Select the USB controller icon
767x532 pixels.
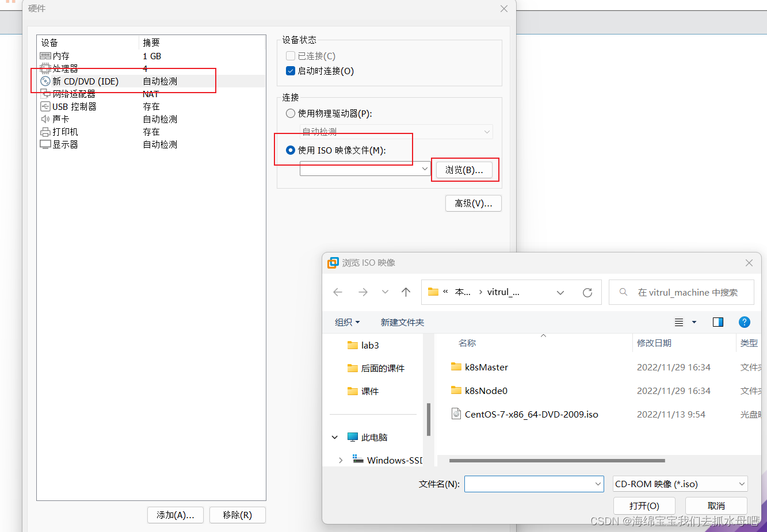(45, 106)
